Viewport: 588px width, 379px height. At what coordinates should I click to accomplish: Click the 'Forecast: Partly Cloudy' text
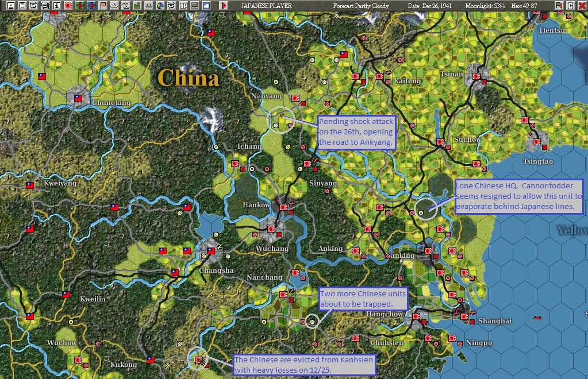(x=361, y=6)
